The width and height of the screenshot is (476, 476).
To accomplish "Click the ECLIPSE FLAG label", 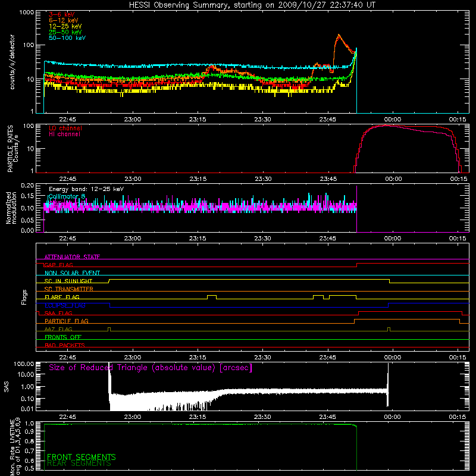I will [65, 305].
